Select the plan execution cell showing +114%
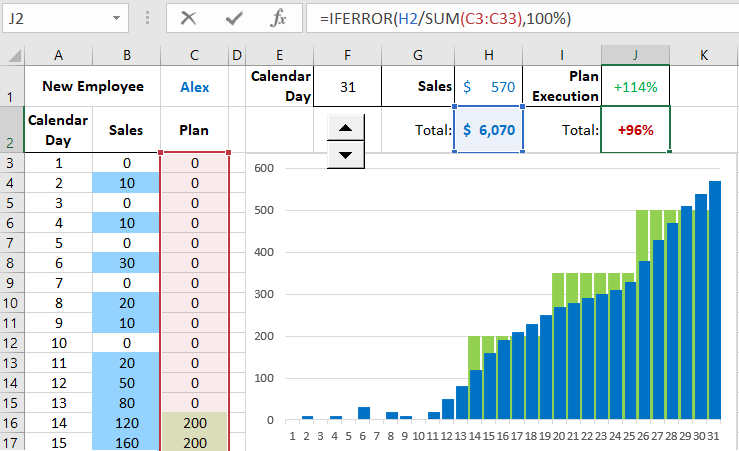The image size is (739, 451). 635,87
